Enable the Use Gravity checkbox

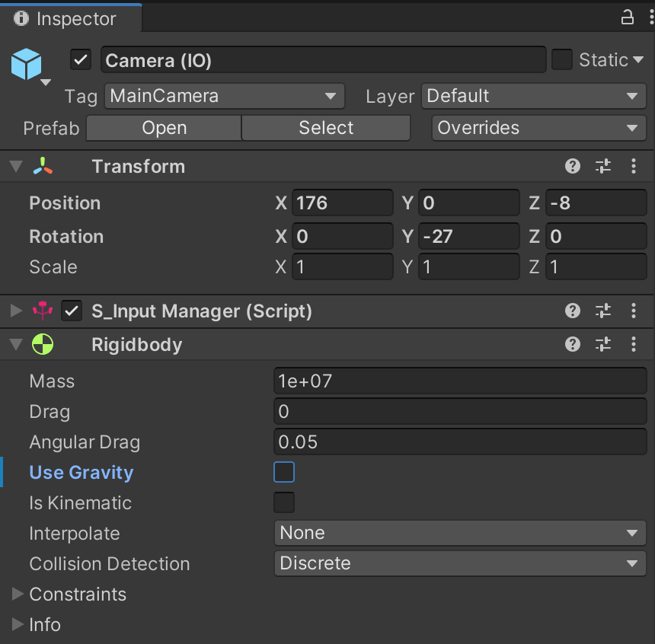coord(284,472)
